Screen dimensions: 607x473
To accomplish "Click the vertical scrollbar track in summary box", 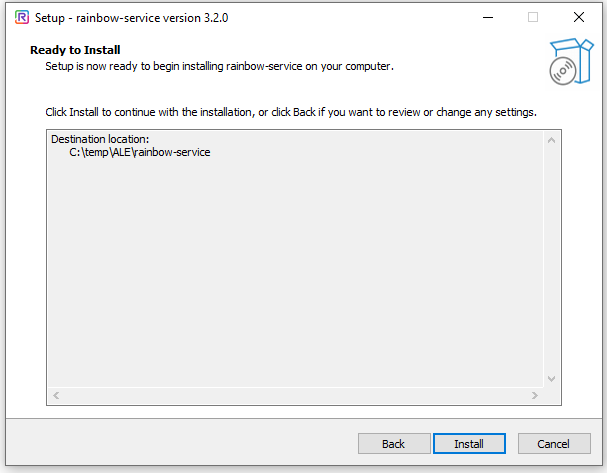I will click(x=550, y=260).
